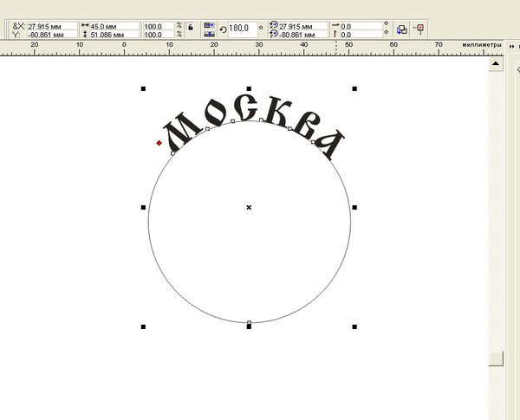Click the vertical scrollbar thumb
Image resolution: width=520 pixels, height=420 pixels.
495,358
